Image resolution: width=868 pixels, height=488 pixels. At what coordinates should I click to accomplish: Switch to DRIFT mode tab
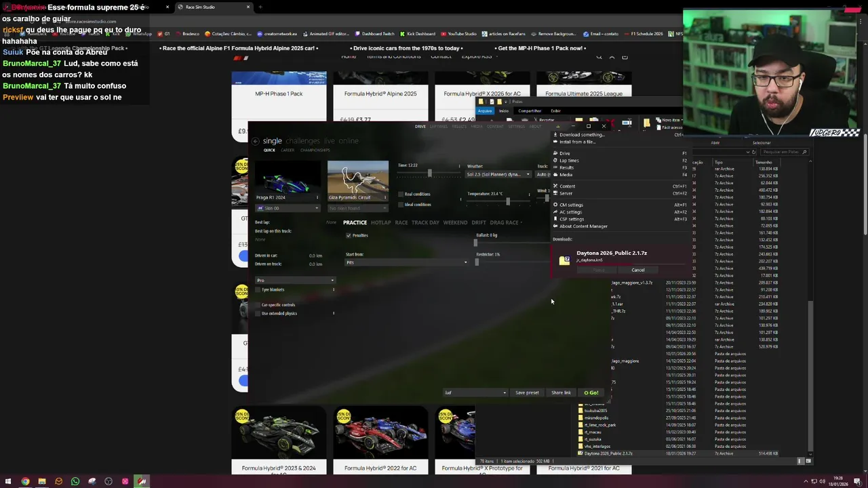(x=479, y=222)
